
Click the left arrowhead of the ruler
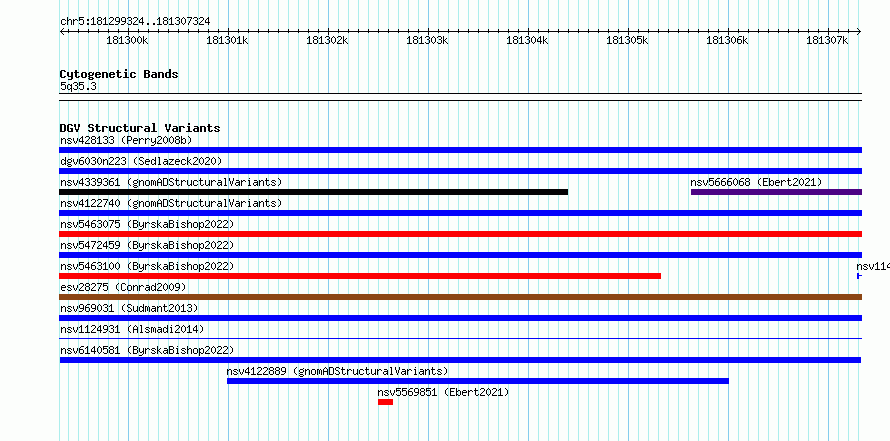[62, 31]
